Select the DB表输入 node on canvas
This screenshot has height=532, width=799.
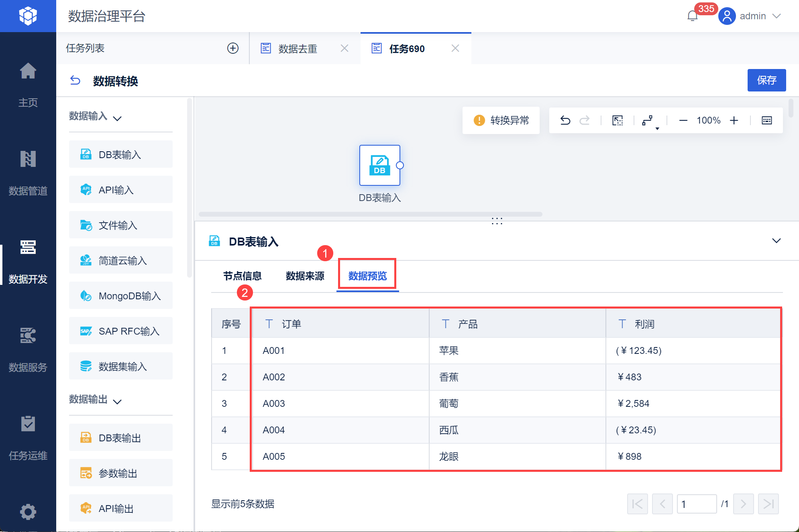click(379, 165)
